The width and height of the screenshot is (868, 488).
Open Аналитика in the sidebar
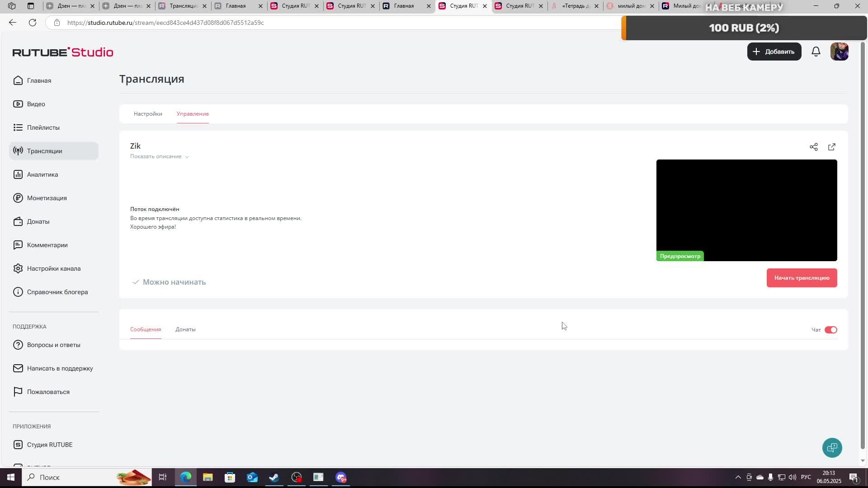coord(42,174)
